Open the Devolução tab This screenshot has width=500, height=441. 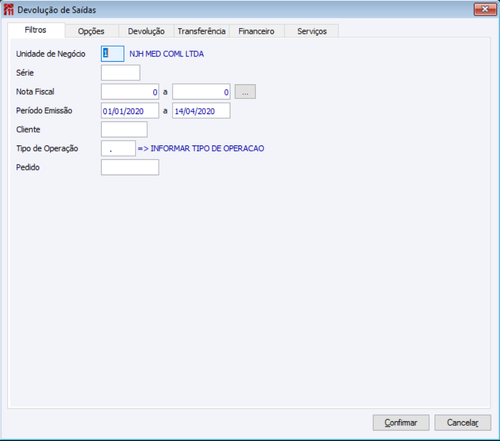[146, 31]
